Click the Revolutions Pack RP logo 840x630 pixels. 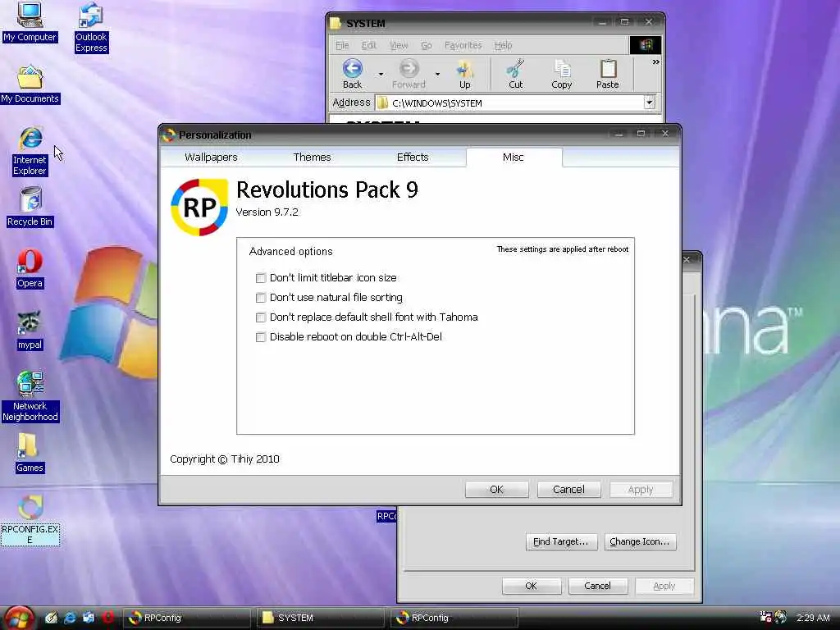[199, 208]
